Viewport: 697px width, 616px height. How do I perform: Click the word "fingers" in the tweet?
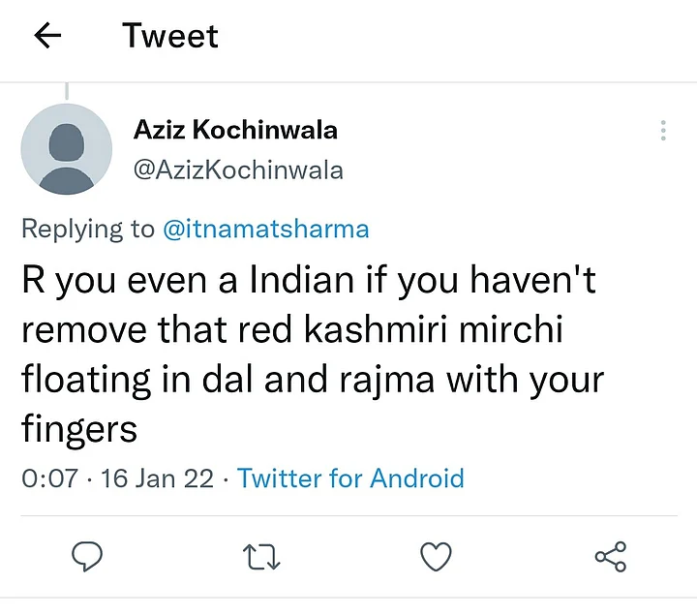(79, 430)
